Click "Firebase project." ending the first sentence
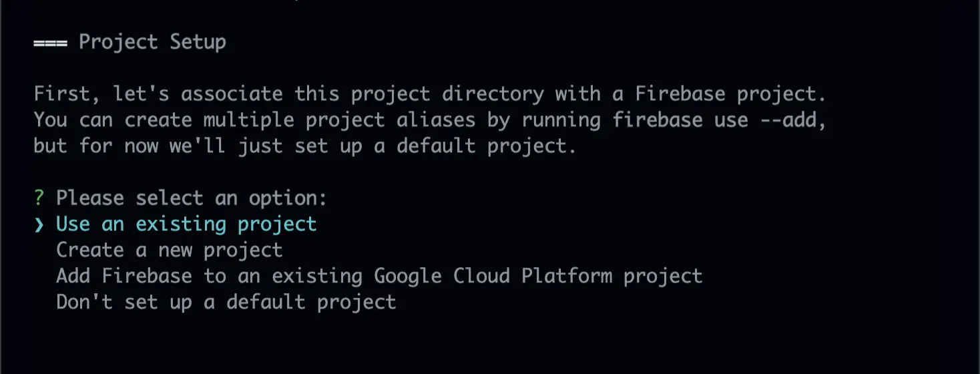 (730, 94)
